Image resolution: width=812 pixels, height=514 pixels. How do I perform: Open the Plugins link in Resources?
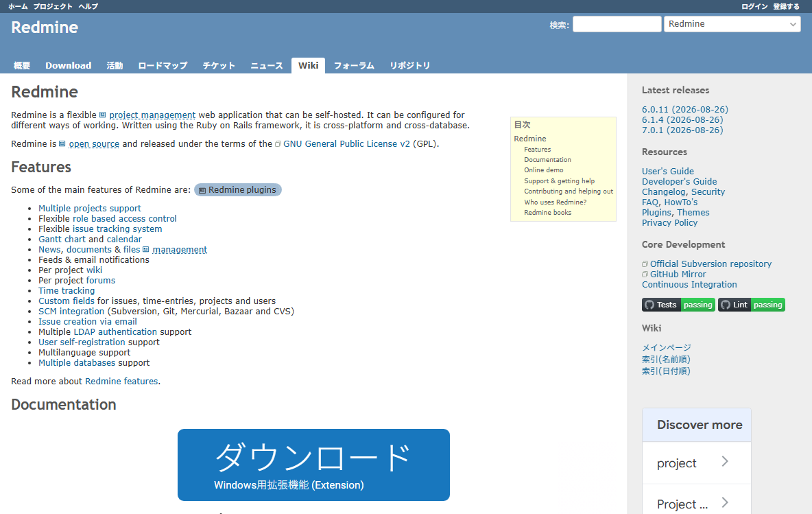pyautogui.click(x=656, y=213)
